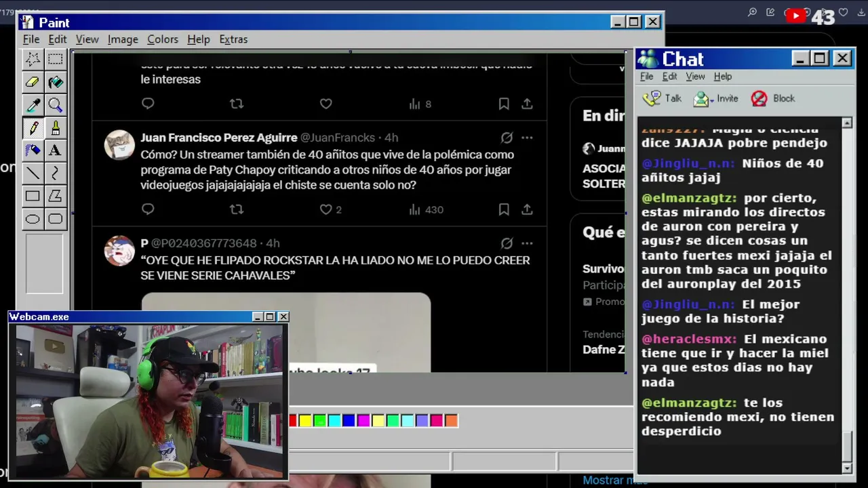Open the Chat window Help menu
Screen dimensions: 868x488
723,77
